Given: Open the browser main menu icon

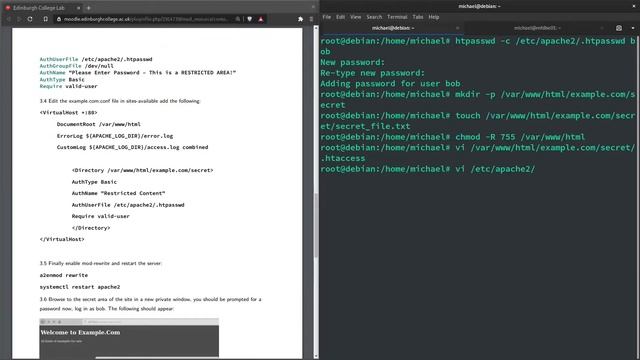Looking at the screenshot, I should click(x=311, y=19).
